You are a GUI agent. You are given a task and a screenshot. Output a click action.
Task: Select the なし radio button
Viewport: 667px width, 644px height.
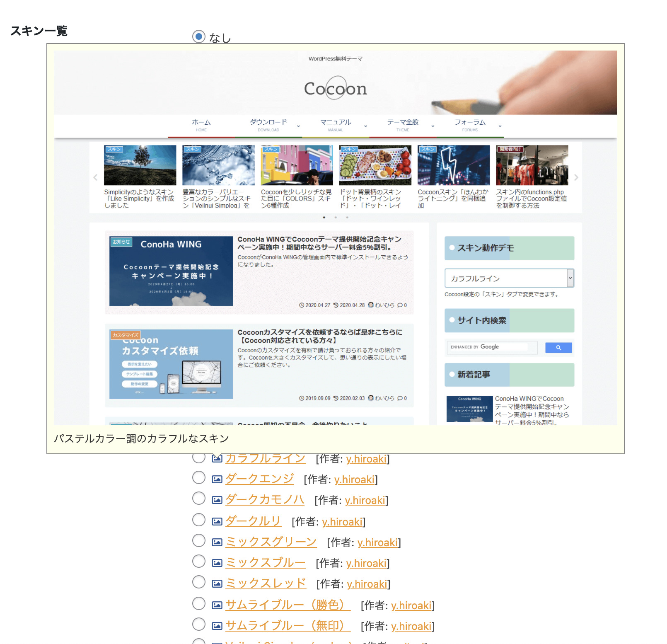(199, 36)
